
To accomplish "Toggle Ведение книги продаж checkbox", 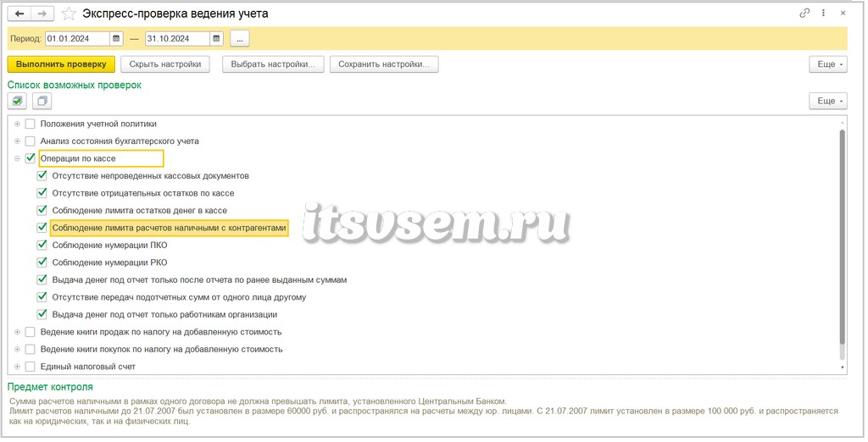I will [x=30, y=332].
